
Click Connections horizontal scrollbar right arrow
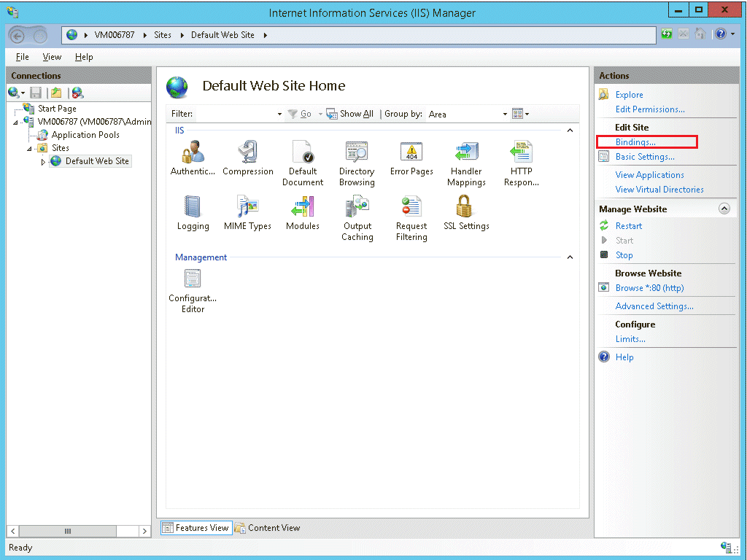pos(144,531)
